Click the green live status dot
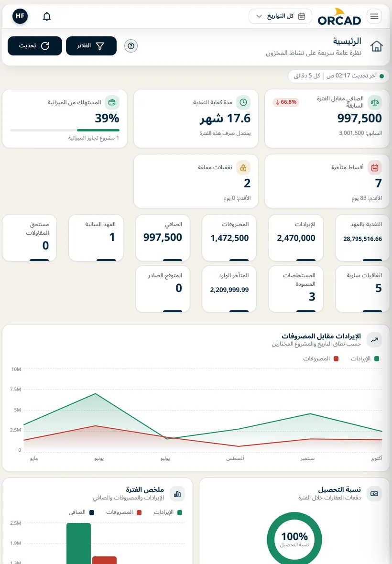392x564 pixels. 381,76
